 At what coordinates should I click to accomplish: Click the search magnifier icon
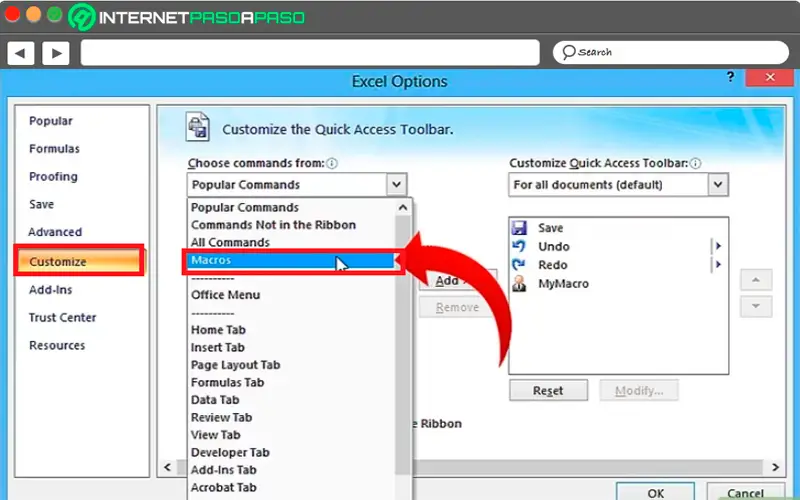[568, 52]
